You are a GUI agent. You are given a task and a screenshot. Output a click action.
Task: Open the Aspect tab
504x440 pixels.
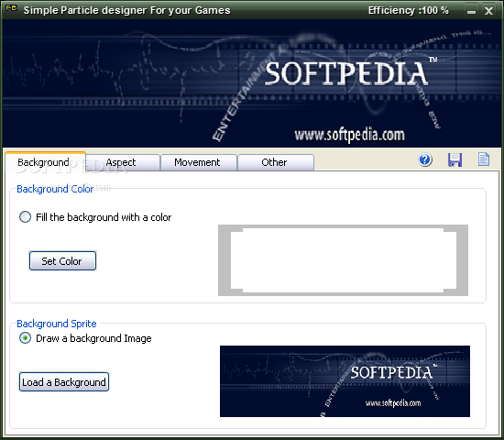(x=123, y=162)
